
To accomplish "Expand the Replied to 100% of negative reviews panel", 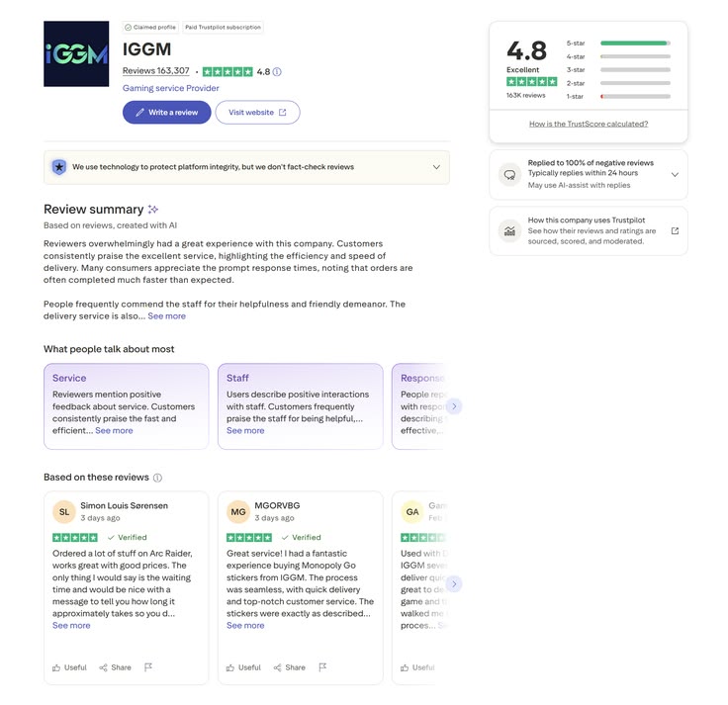I will (x=675, y=174).
